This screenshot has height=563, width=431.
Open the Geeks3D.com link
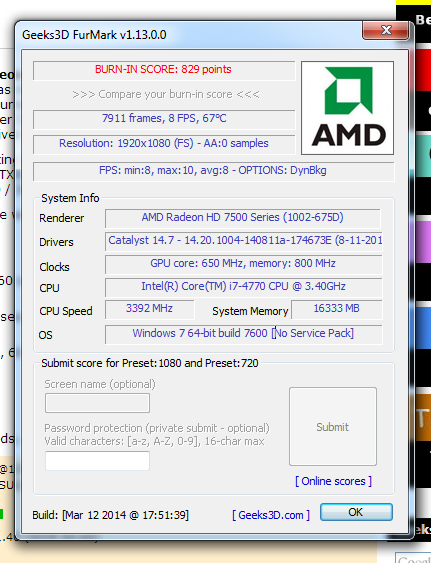click(271, 515)
